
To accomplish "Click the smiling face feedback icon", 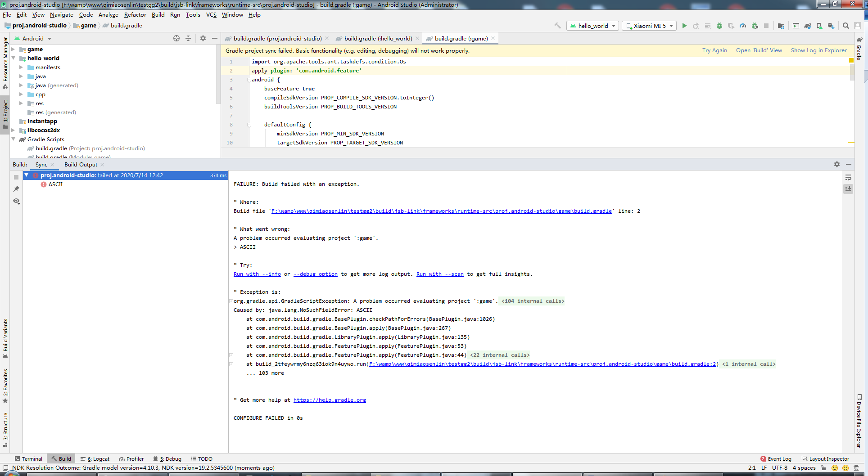I will click(835, 468).
